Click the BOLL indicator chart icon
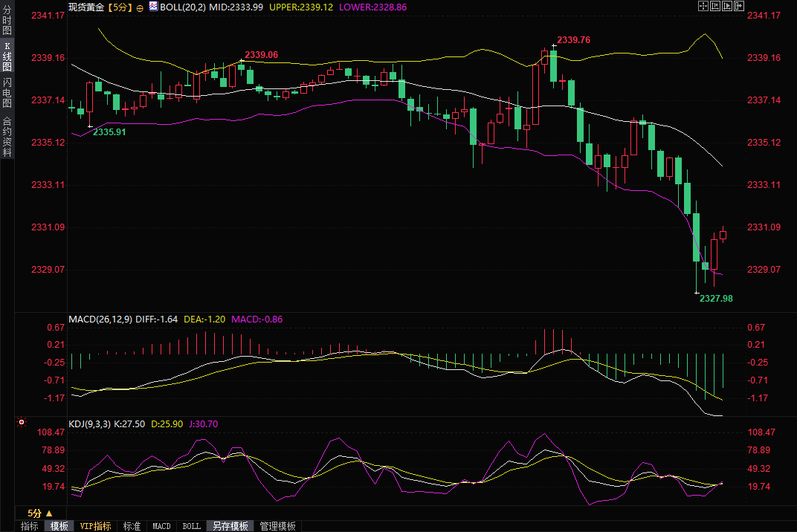This screenshot has width=797, height=532. (153, 6)
